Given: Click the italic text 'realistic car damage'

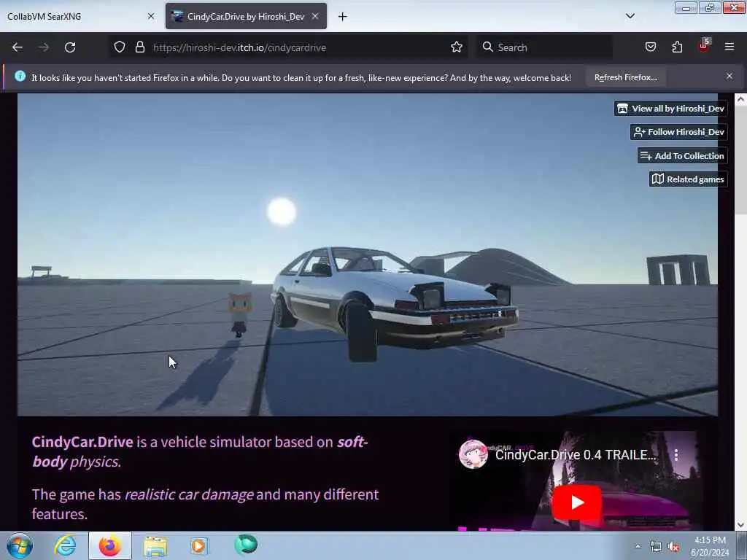Looking at the screenshot, I should coord(189,495).
